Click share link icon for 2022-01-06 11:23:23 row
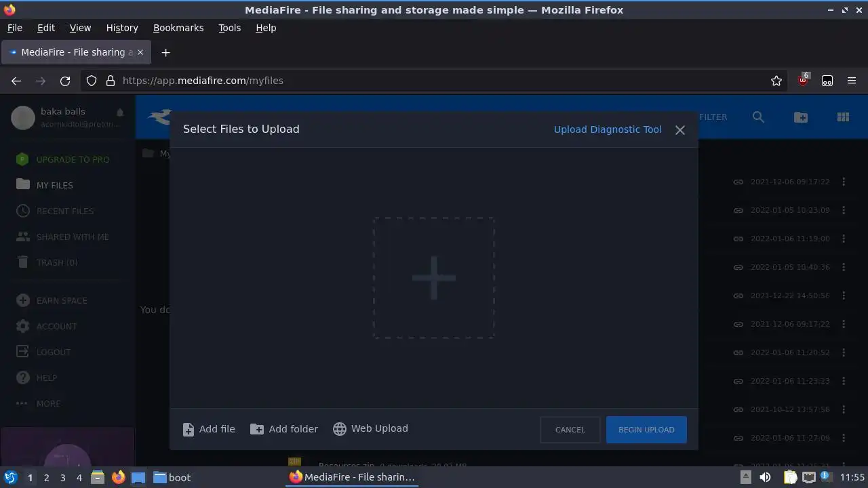 pos(738,381)
